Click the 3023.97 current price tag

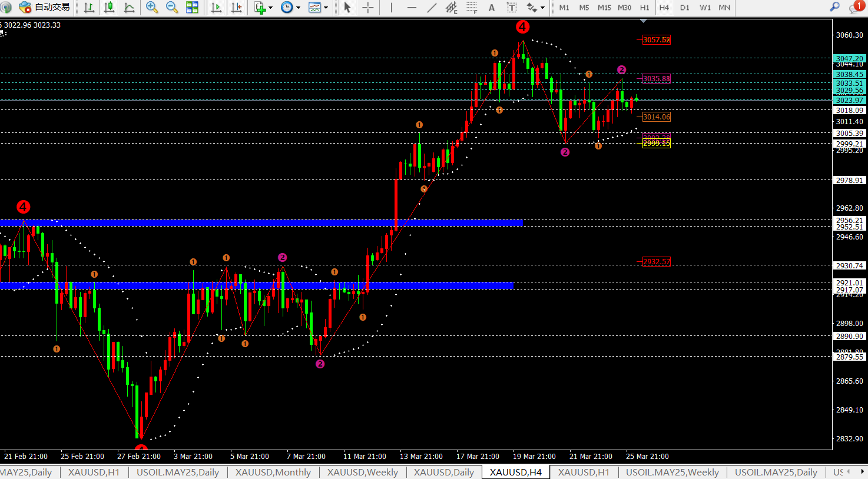coord(849,100)
